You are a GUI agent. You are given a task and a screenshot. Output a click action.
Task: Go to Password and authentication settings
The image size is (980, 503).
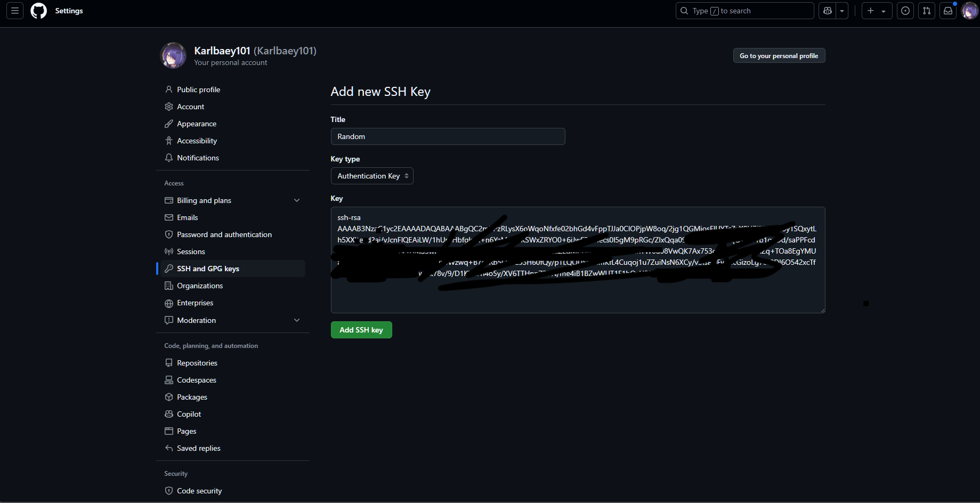[x=224, y=234]
